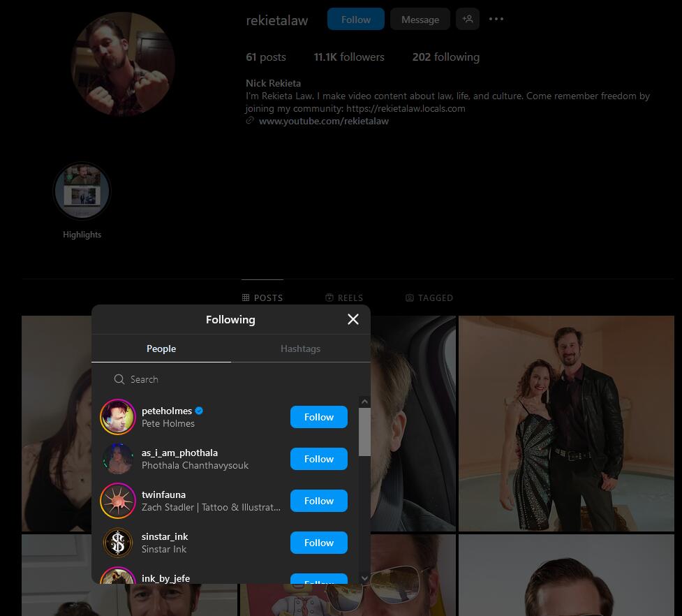Click the search magnifier icon
Screen dimensions: 682x616
119,379
